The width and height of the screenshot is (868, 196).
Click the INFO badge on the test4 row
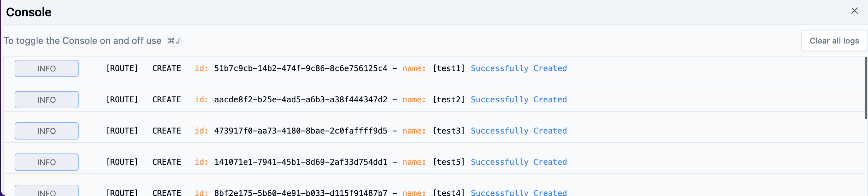point(47,192)
